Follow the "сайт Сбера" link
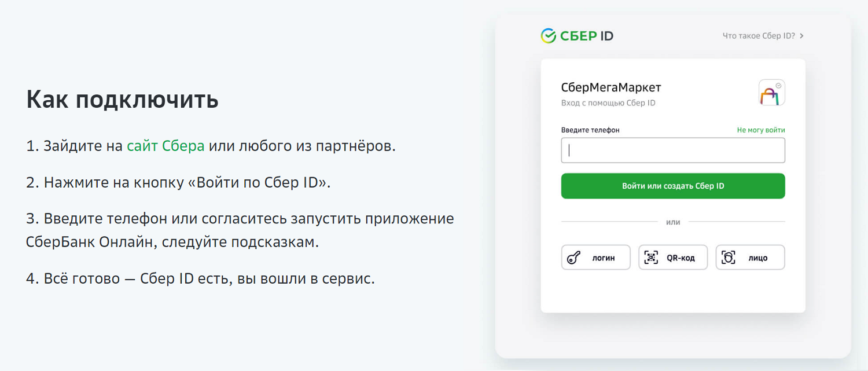868x371 pixels. pos(165,146)
